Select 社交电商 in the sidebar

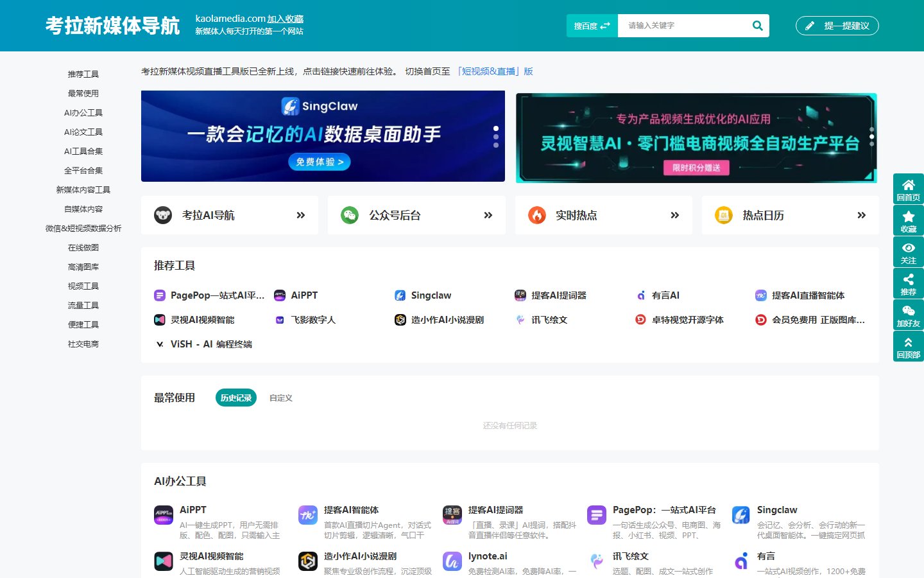(x=83, y=344)
